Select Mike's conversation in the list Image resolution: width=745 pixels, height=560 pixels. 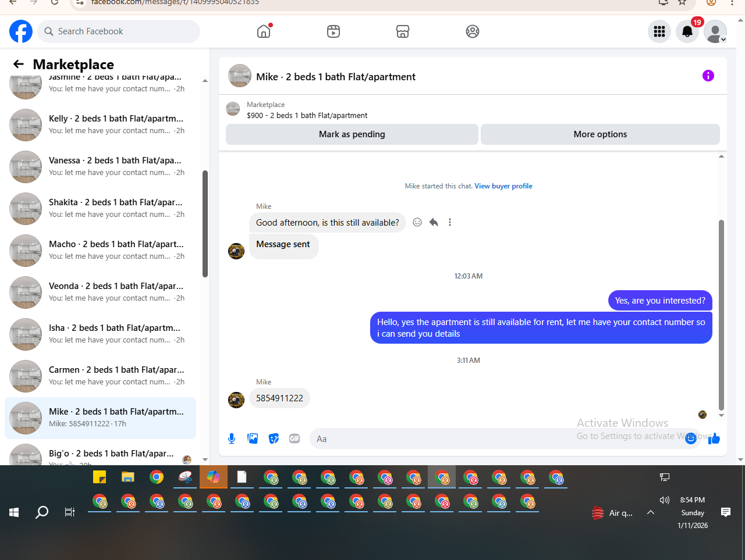100,418
